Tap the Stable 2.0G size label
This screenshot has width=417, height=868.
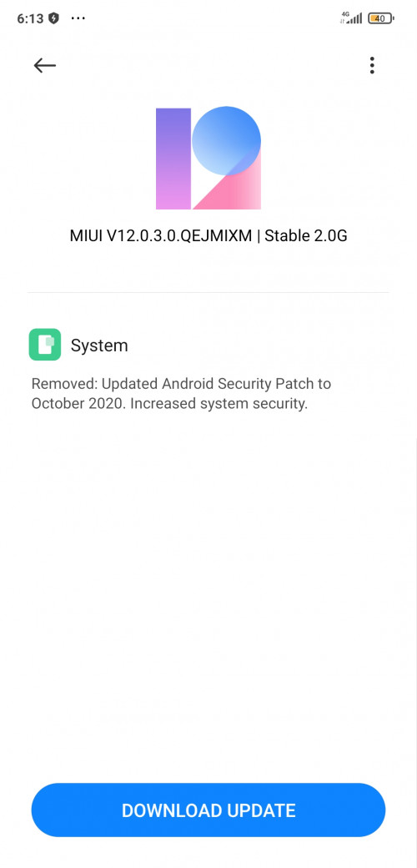point(306,236)
